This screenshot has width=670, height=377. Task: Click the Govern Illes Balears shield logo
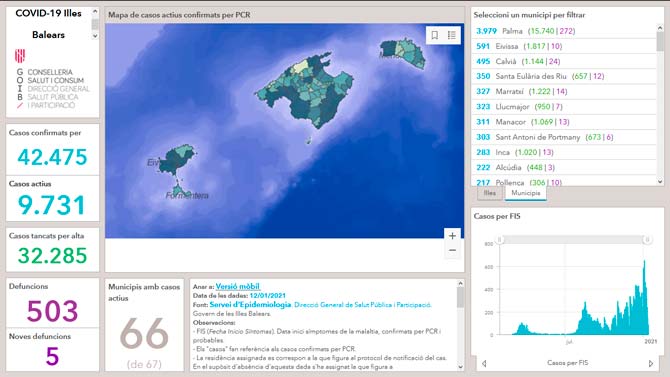(20, 56)
